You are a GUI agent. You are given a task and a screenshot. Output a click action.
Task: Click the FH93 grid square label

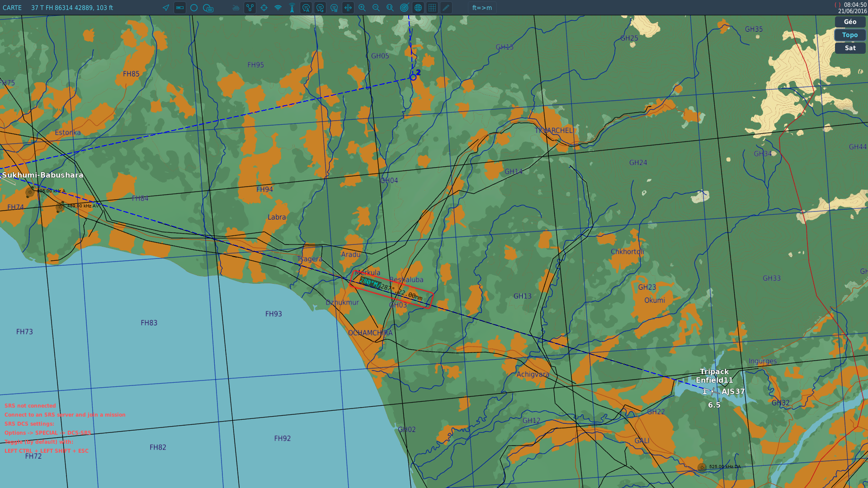(274, 314)
